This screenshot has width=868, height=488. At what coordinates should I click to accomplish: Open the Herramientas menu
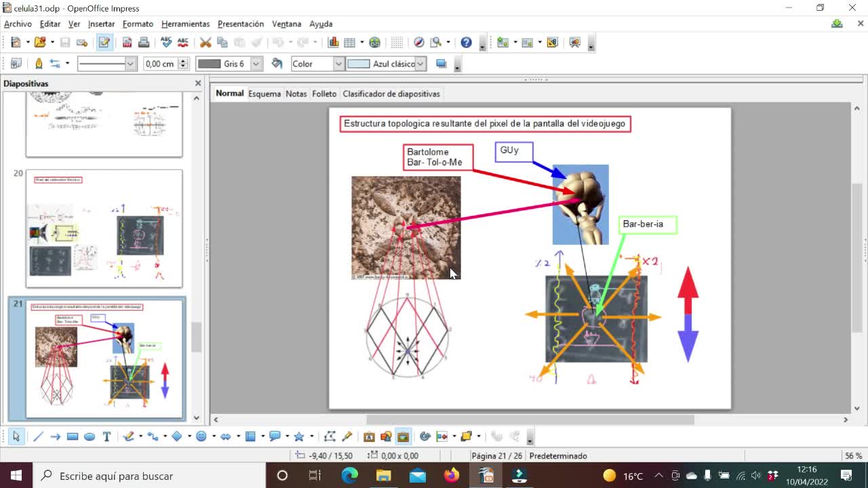[x=185, y=24]
